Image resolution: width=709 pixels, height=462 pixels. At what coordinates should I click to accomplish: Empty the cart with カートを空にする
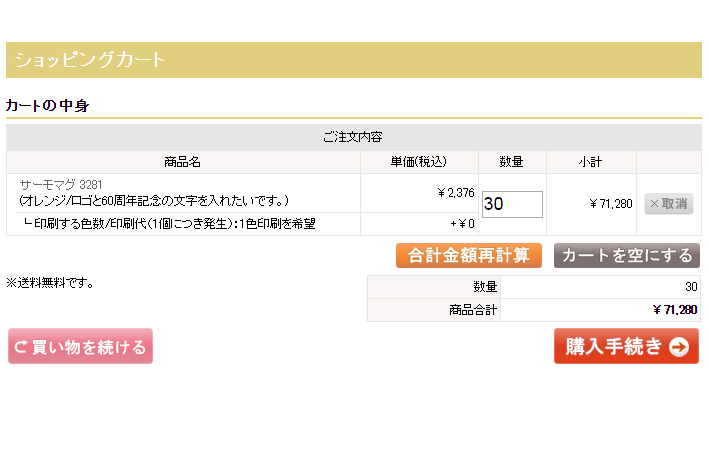[x=627, y=256]
